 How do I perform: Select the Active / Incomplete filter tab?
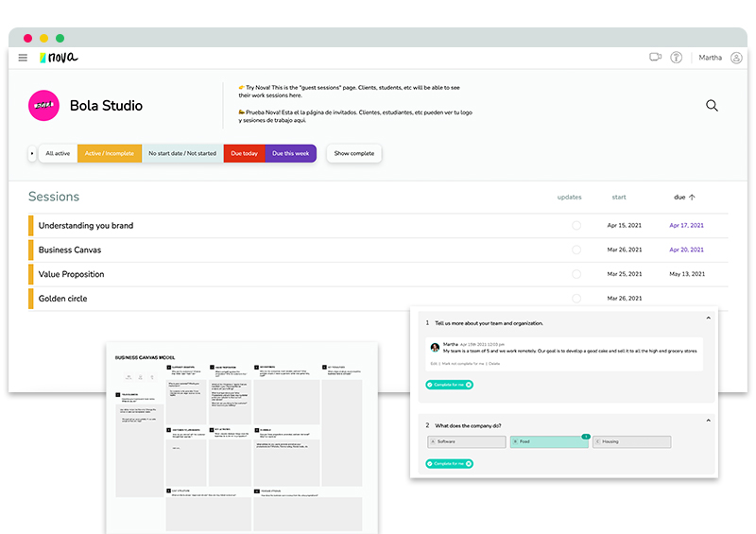click(x=110, y=153)
